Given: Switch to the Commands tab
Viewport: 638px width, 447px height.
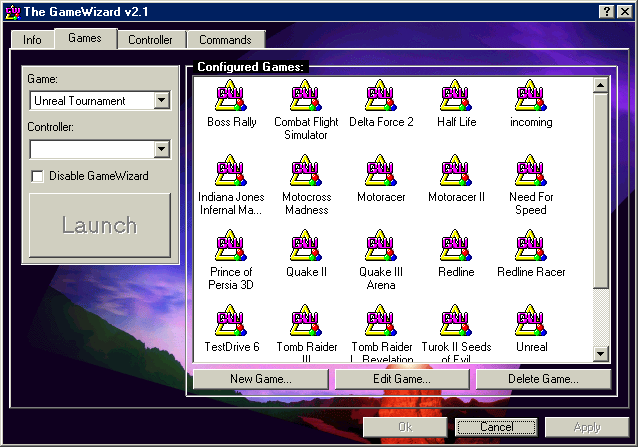Looking at the screenshot, I should click(225, 40).
